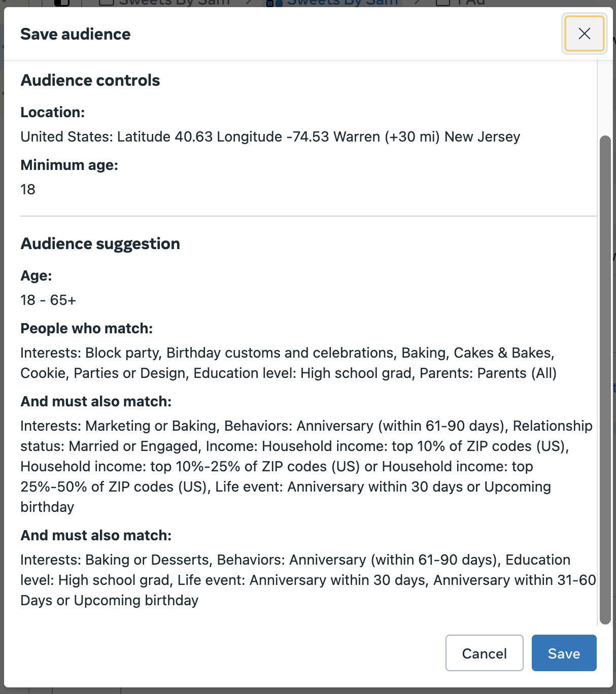Click the highlighted blue Sweets By Sam breadcrumb
This screenshot has height=694, width=616.
tap(342, 3)
